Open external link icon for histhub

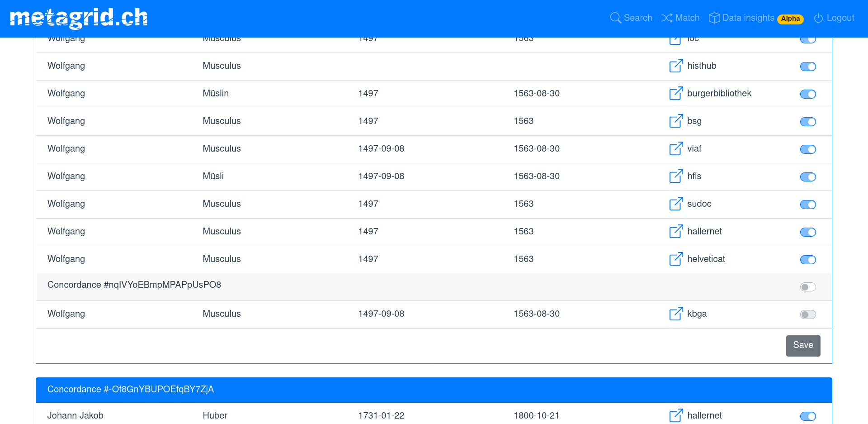(x=676, y=66)
